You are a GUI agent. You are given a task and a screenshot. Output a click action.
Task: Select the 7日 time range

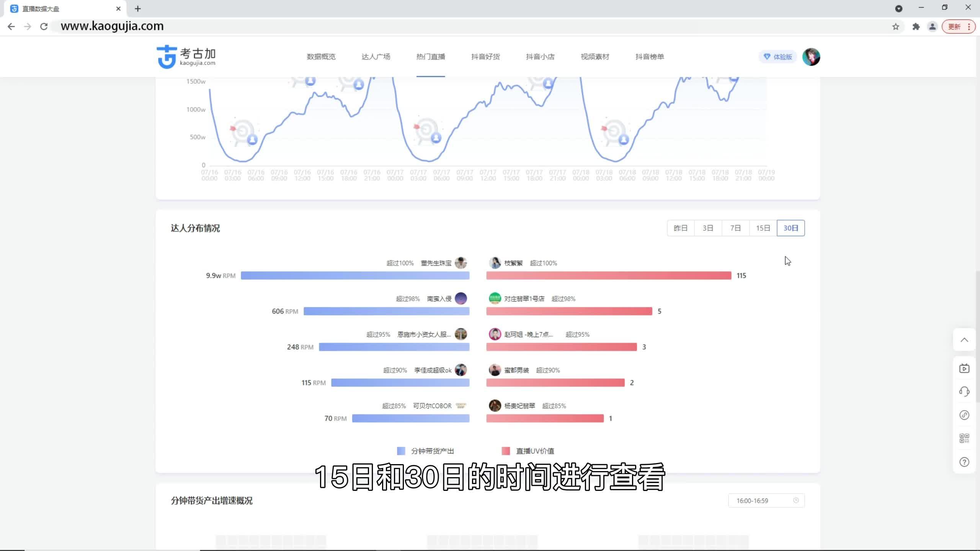tap(735, 228)
